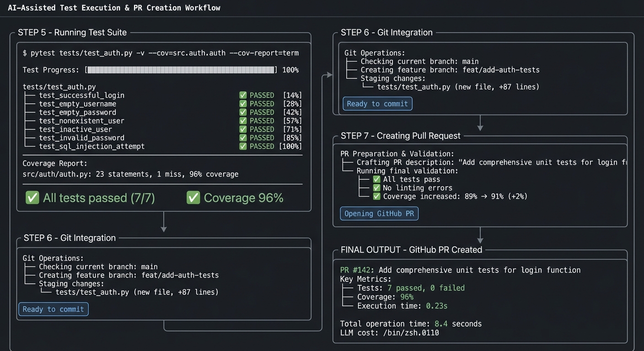Click the checkmark next to 'All tests pass'
644x351 pixels.
pyautogui.click(x=376, y=179)
